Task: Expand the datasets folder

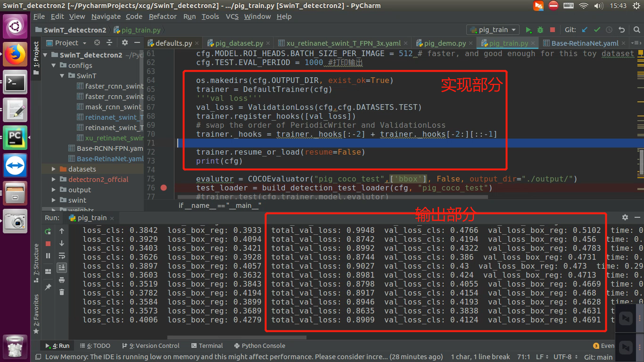Action: coord(55,169)
